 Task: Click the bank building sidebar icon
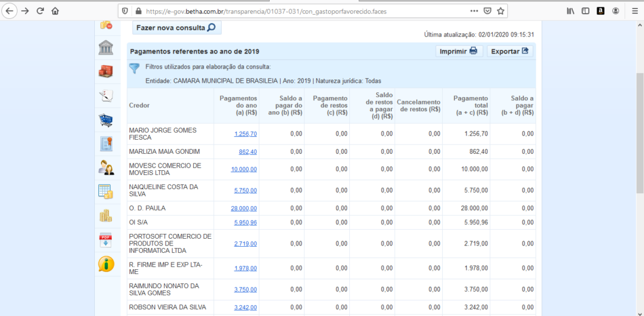coord(106,48)
